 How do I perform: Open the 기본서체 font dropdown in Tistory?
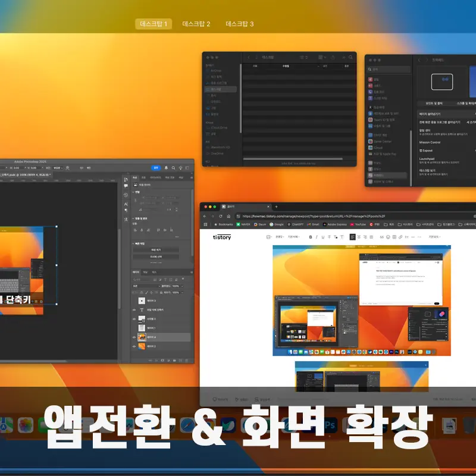tap(293, 237)
